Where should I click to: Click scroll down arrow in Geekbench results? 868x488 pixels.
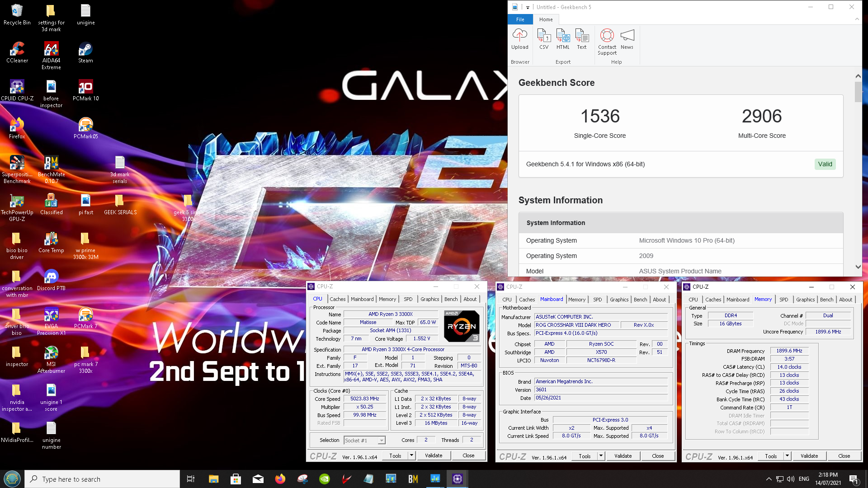[x=858, y=267]
